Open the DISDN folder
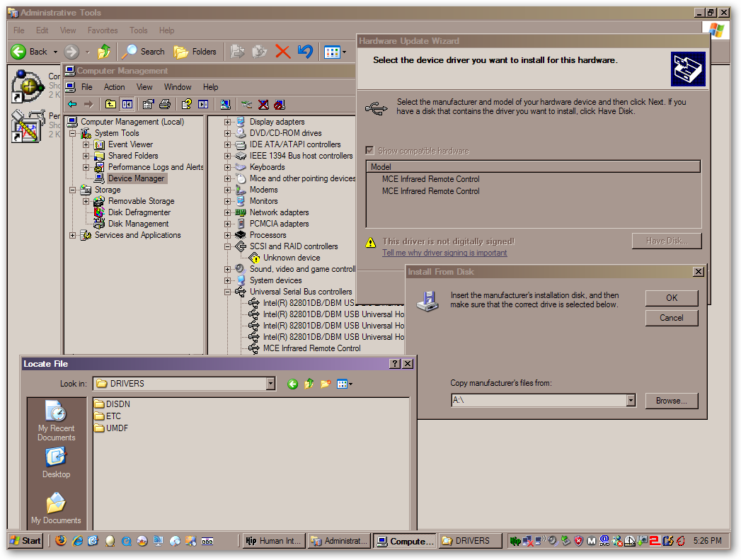 [x=117, y=404]
